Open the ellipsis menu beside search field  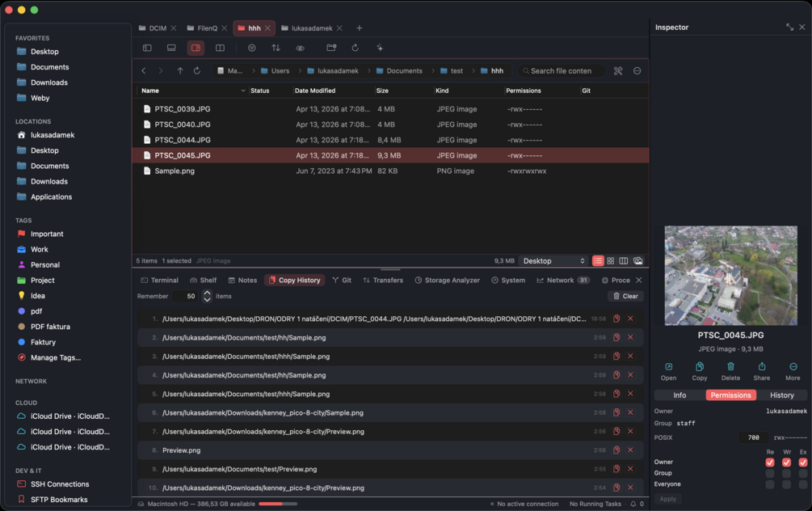point(637,71)
